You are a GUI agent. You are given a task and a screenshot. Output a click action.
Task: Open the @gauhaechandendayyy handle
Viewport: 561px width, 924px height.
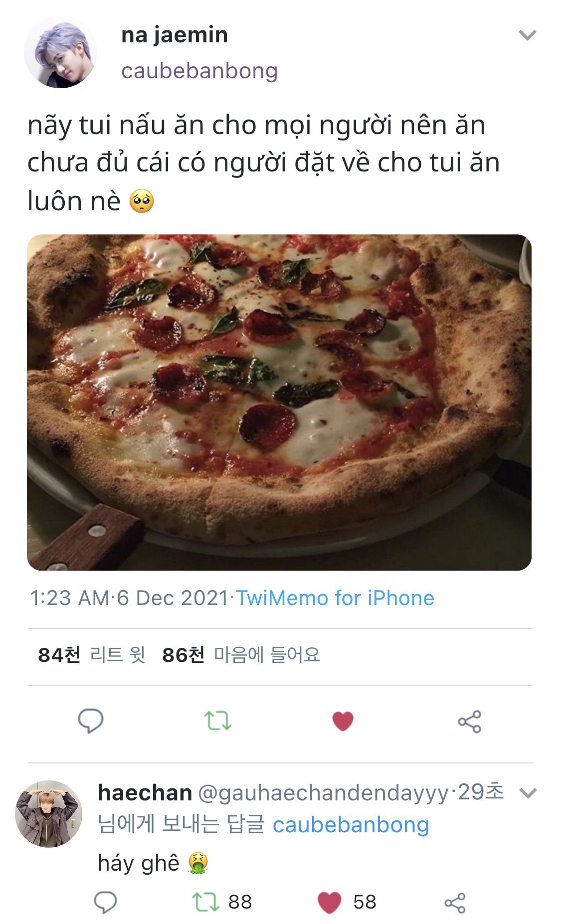[323, 792]
